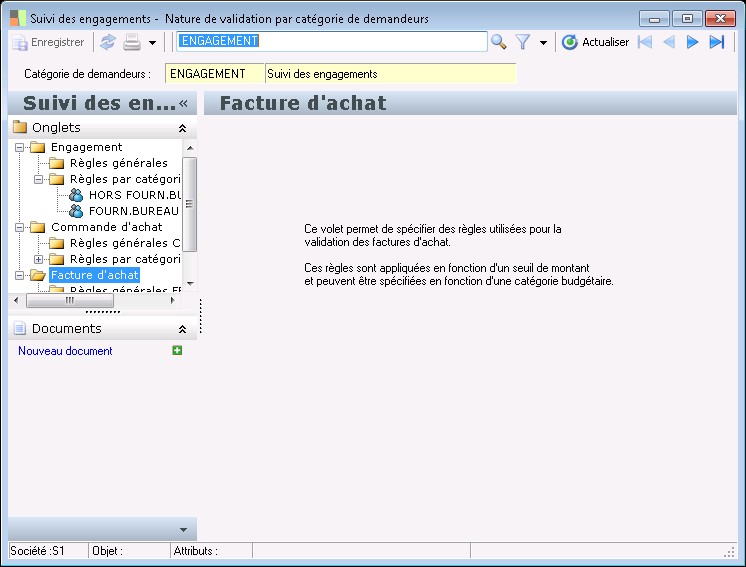Click the funnel filter icon
Viewport: 746px width, 567px height.
[x=523, y=42]
